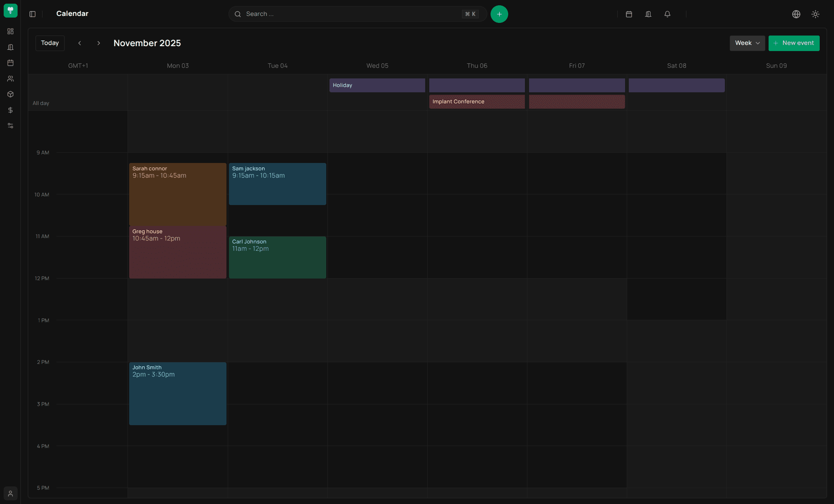Select the Calendar icon in sidebar
Screen dimensions: 834x504
coord(11,62)
